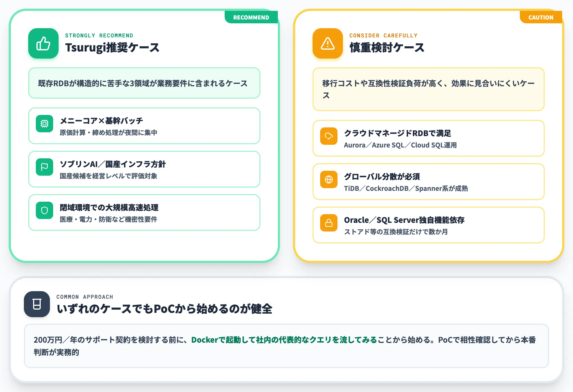Click the CONSIDER CAREFULLY label
The height and width of the screenshot is (392, 573).
383,36
